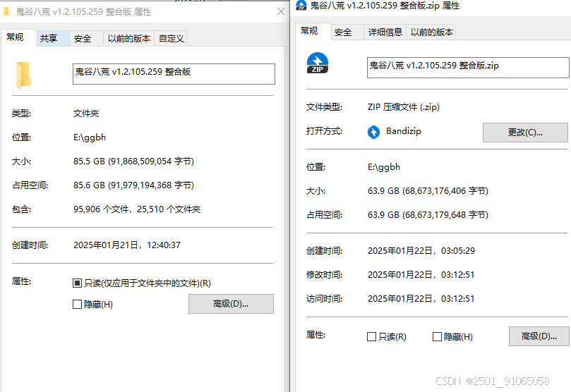The height and width of the screenshot is (392, 571).
Task: Click the Bandizip program name
Action: tap(404, 131)
